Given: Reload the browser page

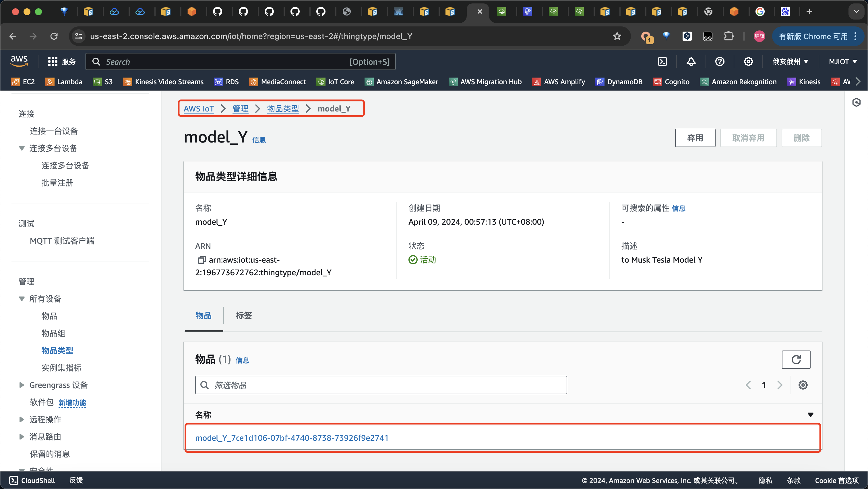Looking at the screenshot, I should 54,36.
